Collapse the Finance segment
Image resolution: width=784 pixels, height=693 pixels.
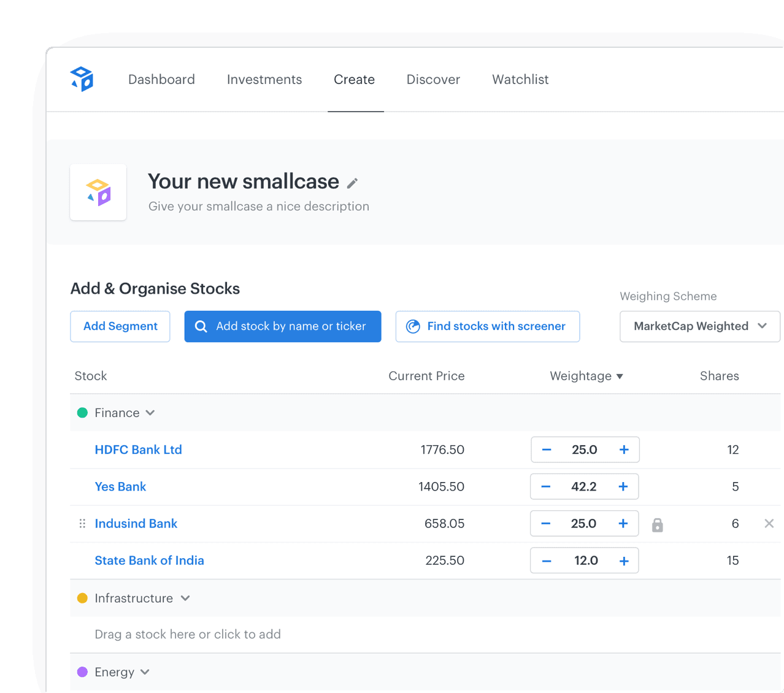[x=150, y=413]
